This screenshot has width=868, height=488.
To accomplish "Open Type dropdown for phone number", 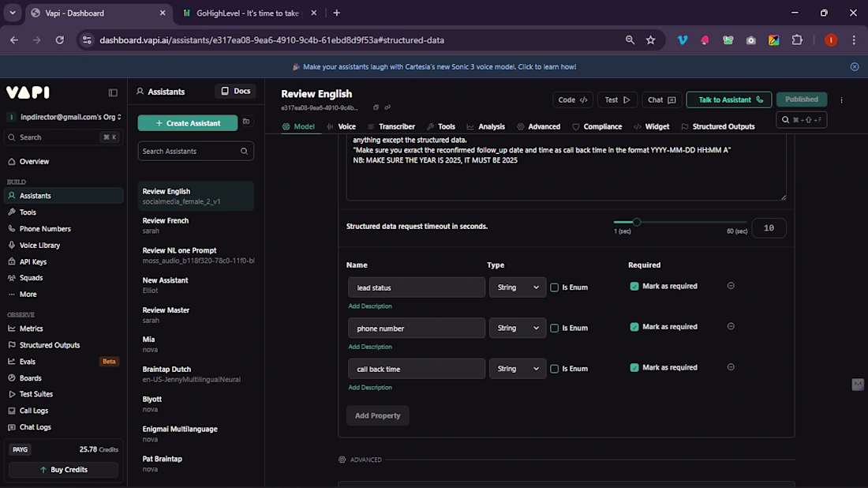I will click(518, 328).
